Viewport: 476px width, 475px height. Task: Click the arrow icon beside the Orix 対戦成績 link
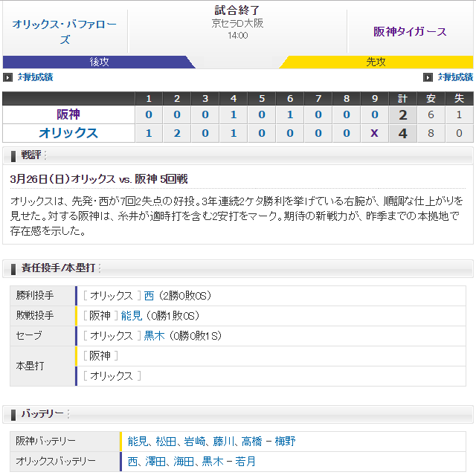(7, 77)
